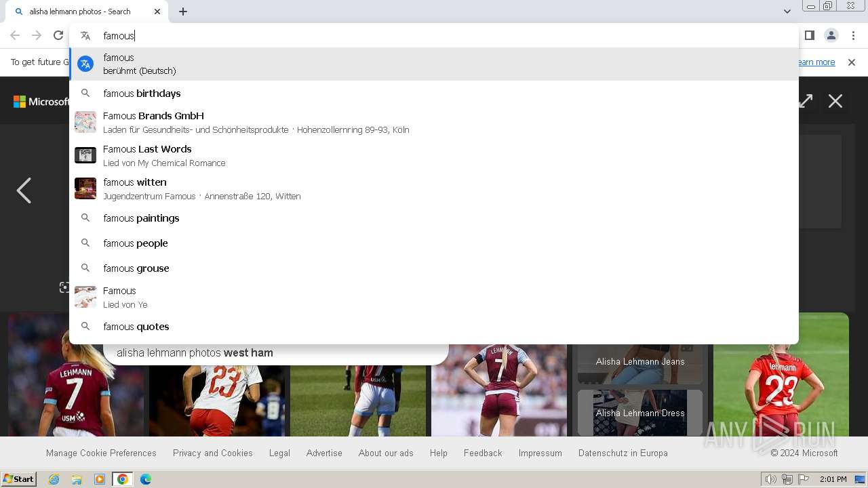Close the Bing image viewer
The image size is (868, 488).
835,101
